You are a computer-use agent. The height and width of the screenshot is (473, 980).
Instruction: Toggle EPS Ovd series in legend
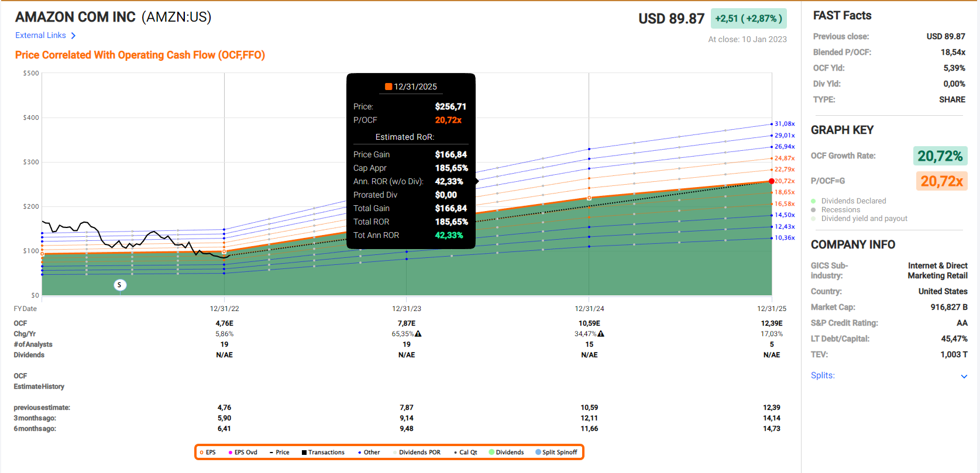pyautogui.click(x=243, y=453)
